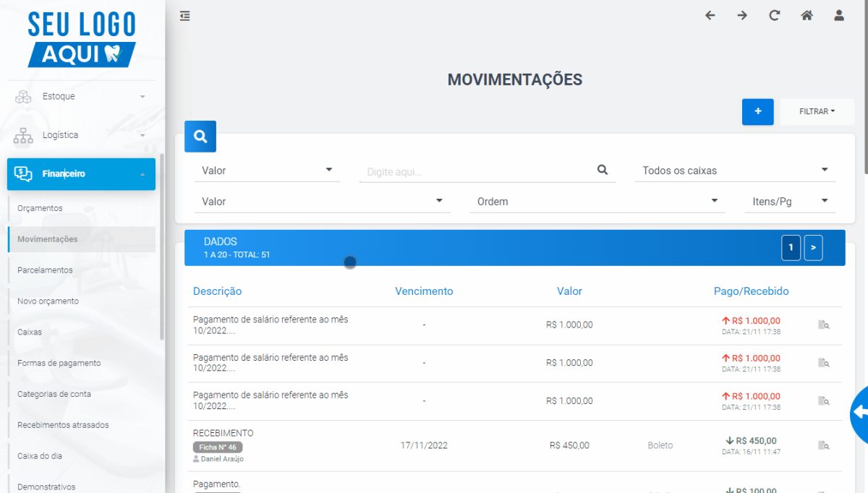
Task: Click the Estoque boxes icon
Action: 23,96
